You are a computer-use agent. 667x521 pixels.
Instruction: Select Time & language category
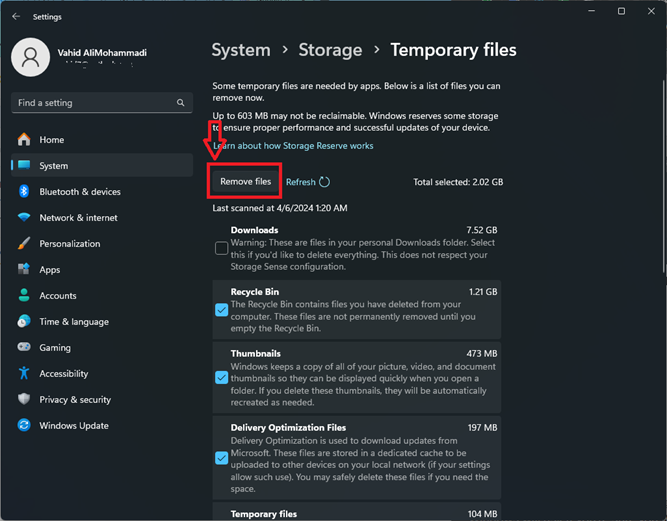tap(102, 321)
